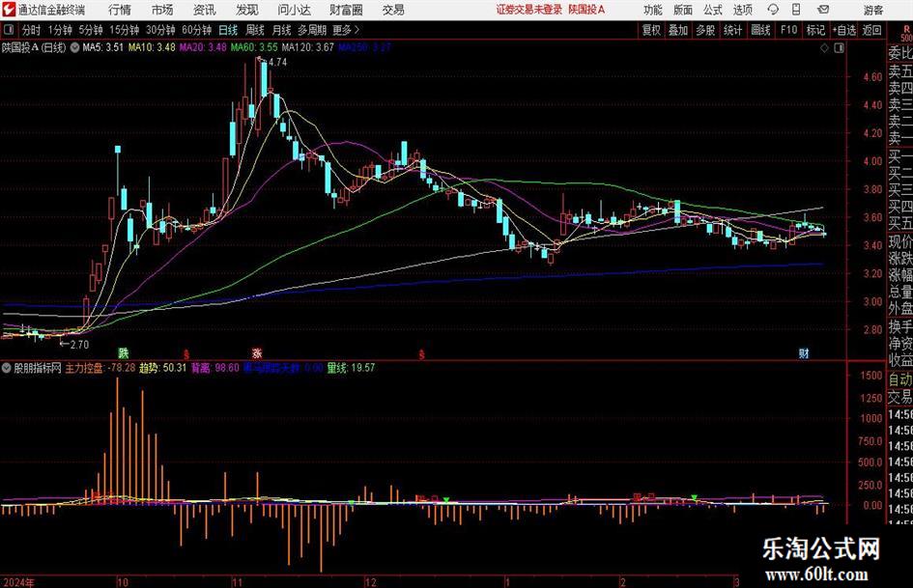Click the 量线: 19.57 indicator value
The image size is (913, 588).
[x=351, y=368]
